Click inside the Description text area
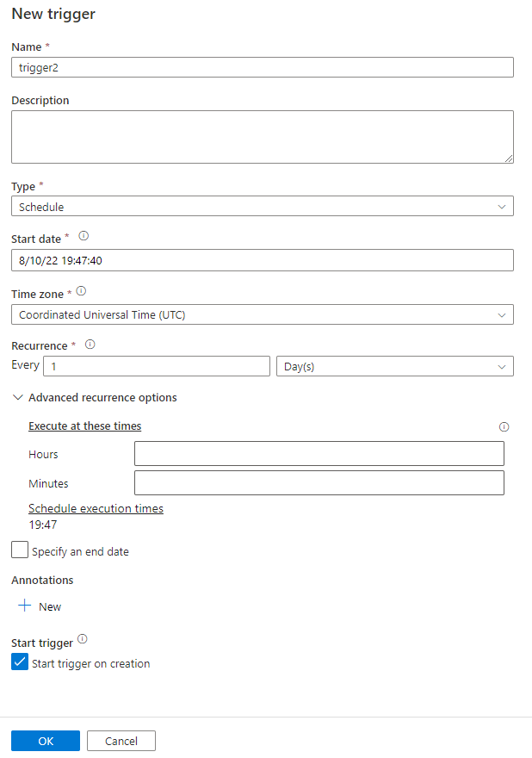The image size is (532, 758). [263, 137]
